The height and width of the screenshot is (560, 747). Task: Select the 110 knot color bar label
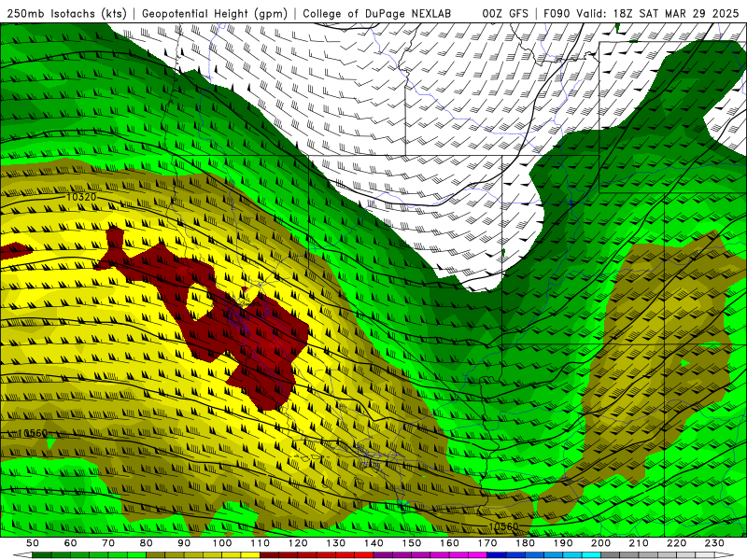pos(261,543)
